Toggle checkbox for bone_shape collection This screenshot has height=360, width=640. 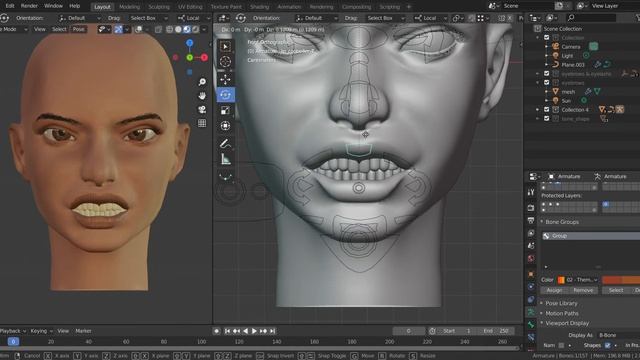[x=547, y=118]
